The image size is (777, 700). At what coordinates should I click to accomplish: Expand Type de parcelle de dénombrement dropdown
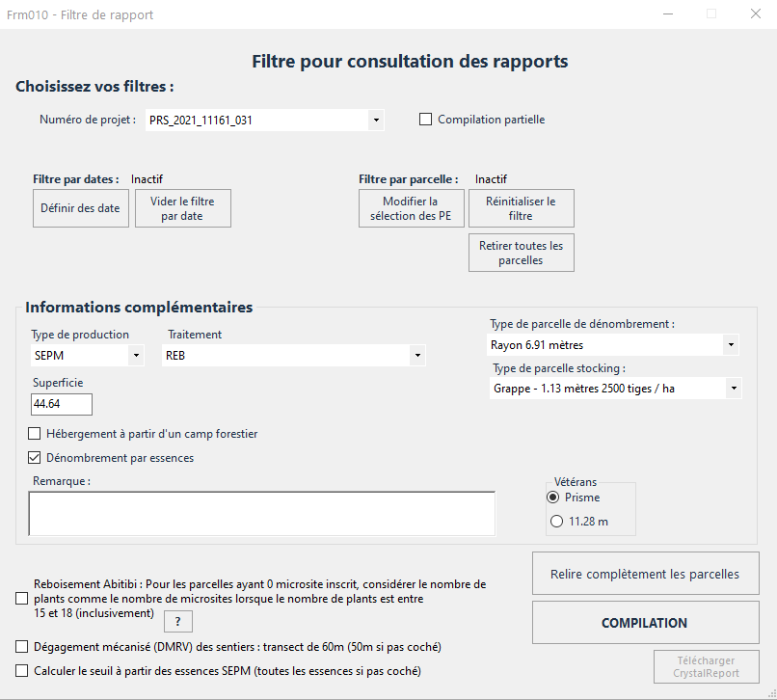[731, 344]
